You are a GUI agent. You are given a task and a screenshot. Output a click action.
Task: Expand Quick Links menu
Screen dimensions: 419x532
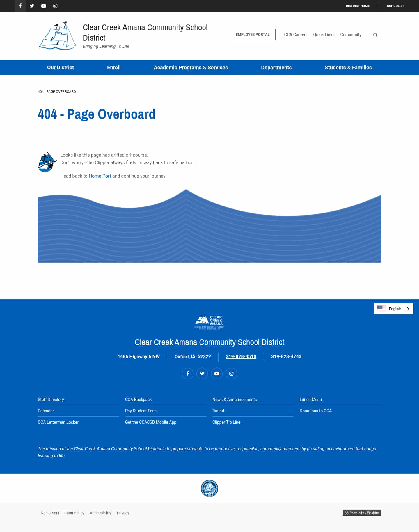[324, 35]
